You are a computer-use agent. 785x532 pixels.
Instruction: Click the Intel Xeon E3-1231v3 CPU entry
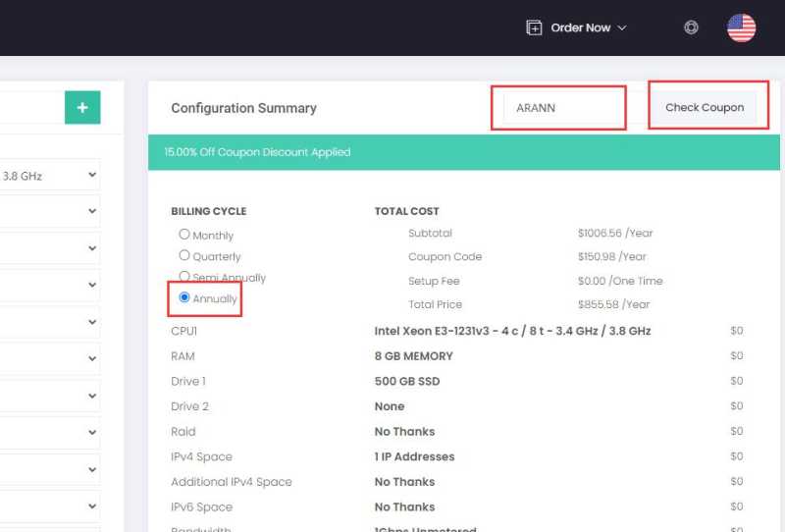click(512, 331)
